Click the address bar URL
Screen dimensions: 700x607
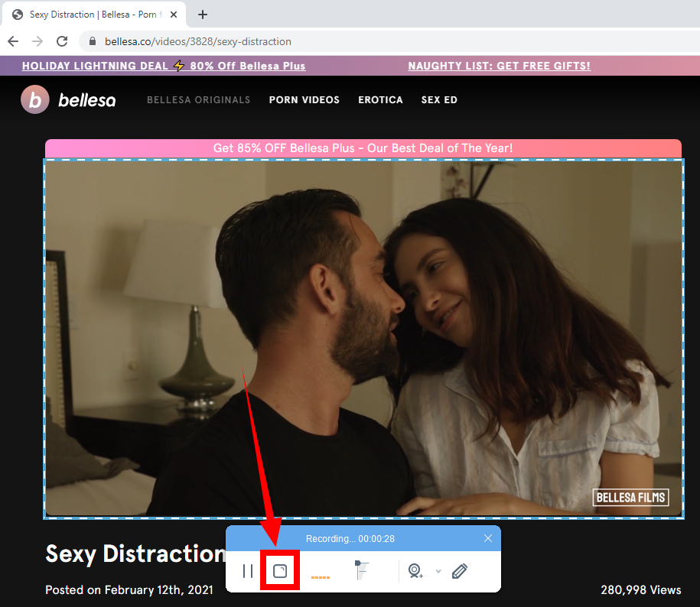click(198, 41)
